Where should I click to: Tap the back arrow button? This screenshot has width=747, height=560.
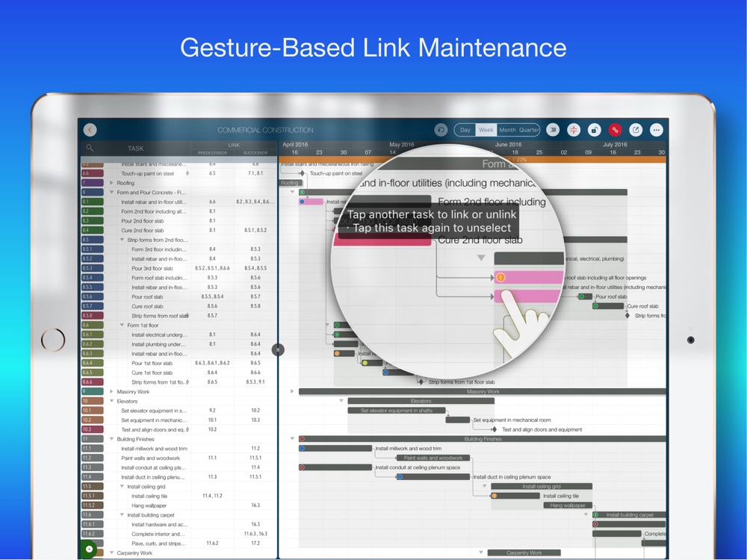(x=90, y=130)
